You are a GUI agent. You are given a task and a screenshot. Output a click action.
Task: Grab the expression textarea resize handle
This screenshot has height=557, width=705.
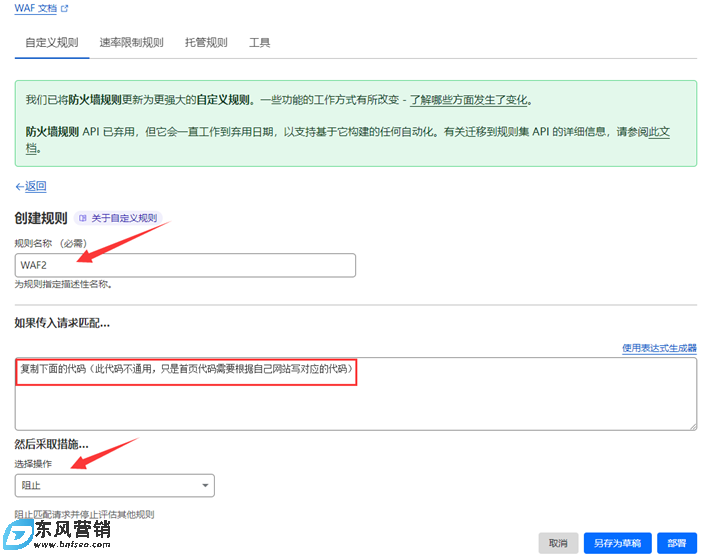693,426
